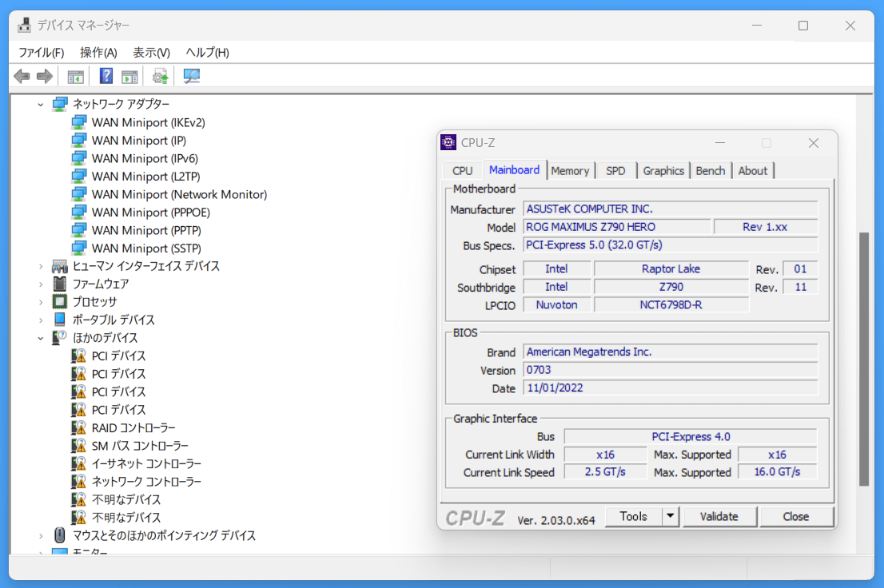Open the ヘルプ(H) menu
Viewport: 884px width, 588px height.
pyautogui.click(x=208, y=53)
